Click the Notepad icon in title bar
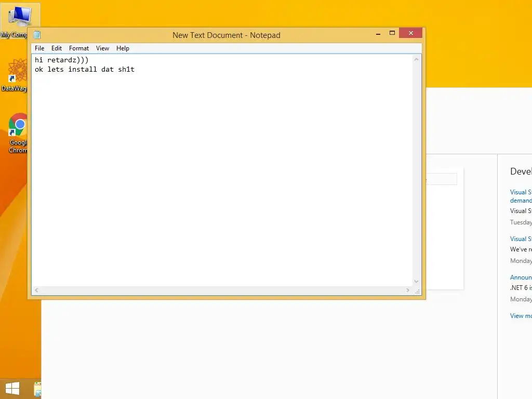 tap(37, 35)
